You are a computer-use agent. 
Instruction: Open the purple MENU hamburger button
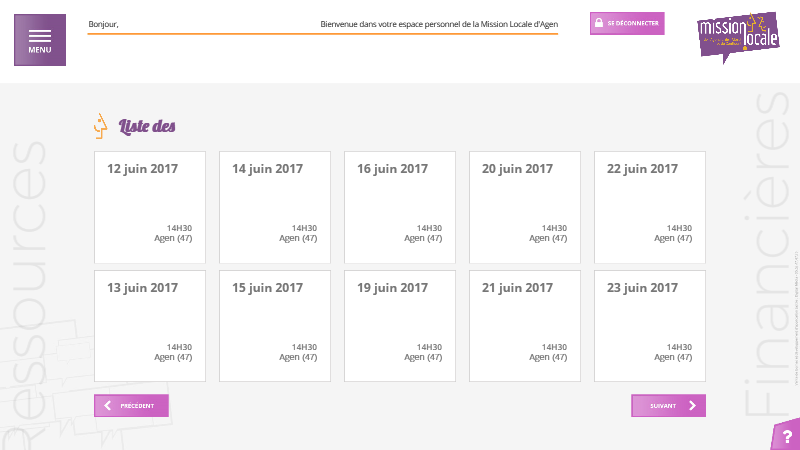[x=40, y=40]
